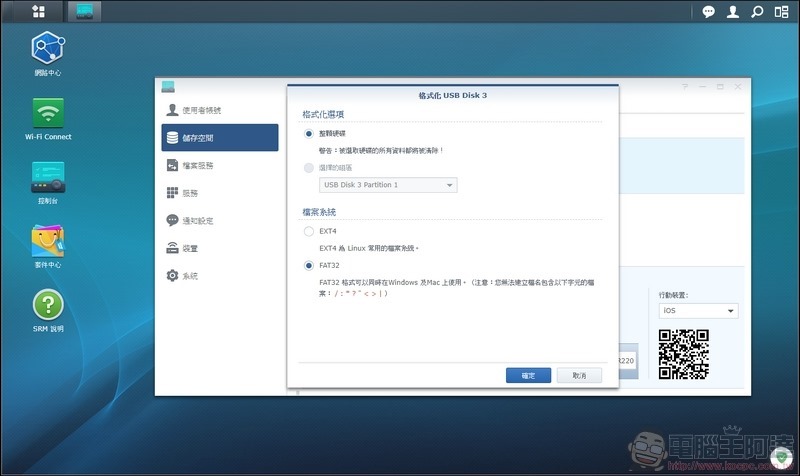Open the user account options icon
Screen dimensions: 800x476
[733, 11]
